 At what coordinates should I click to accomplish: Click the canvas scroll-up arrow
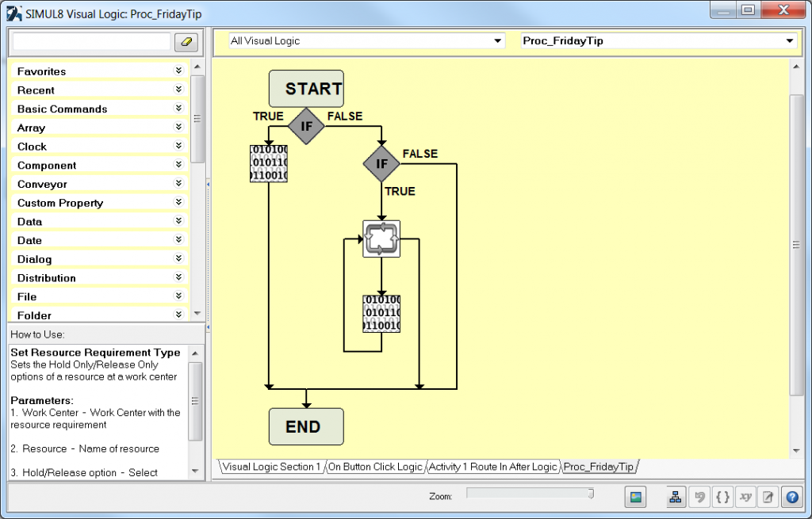(x=796, y=67)
